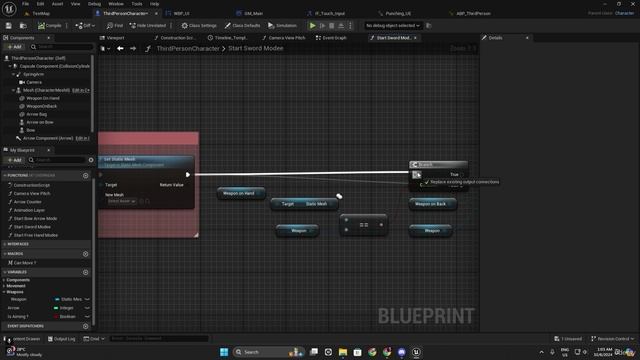Start Simulation from the toolbar

[x=282, y=26]
